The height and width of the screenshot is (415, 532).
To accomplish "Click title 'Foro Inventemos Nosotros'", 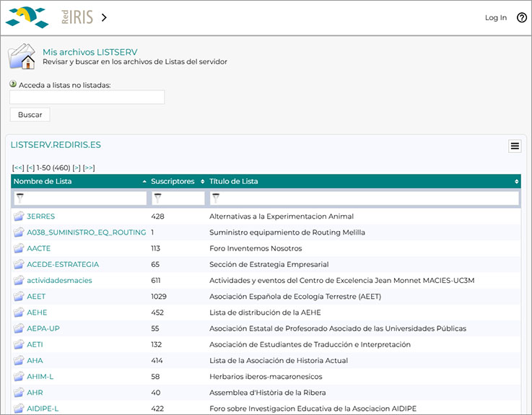I will [x=256, y=248].
